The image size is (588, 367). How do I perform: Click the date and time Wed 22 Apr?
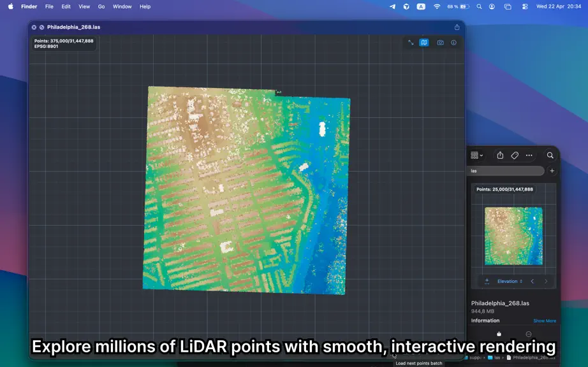[559, 6]
